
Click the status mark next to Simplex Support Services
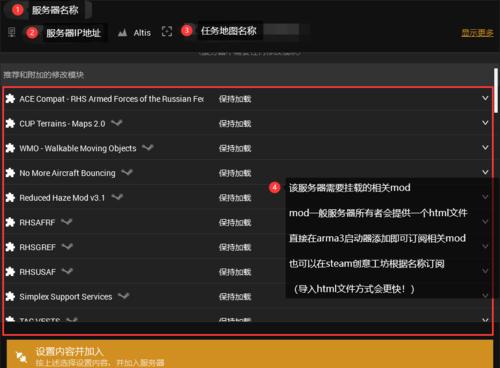(124, 295)
